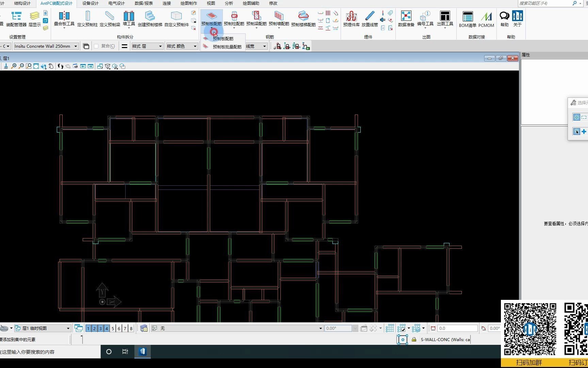The height and width of the screenshot is (368, 588).
Task: Open the 样式 层 style dropdown
Action: (147, 46)
